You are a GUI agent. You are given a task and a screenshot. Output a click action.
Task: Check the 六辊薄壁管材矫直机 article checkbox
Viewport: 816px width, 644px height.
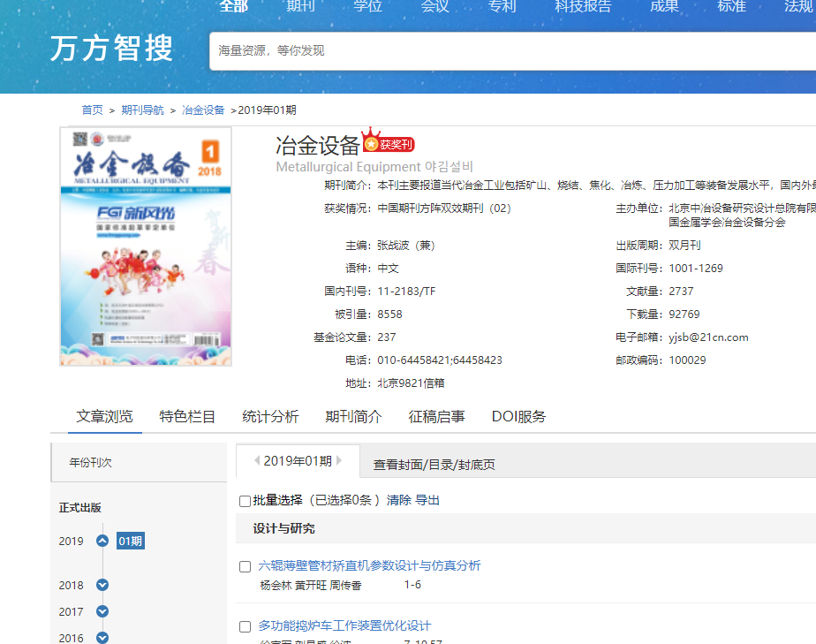(246, 566)
